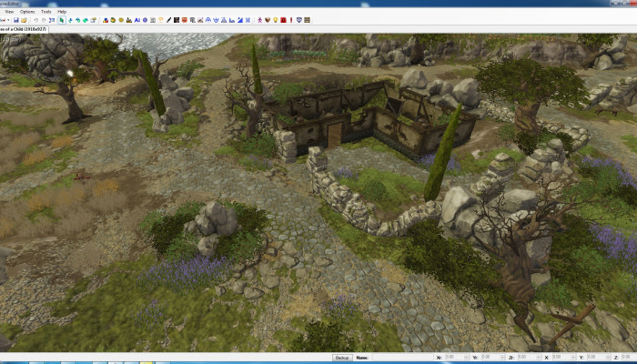This screenshot has height=364, width=637.
Task: Click the black square texture icon
Action: 177,20
